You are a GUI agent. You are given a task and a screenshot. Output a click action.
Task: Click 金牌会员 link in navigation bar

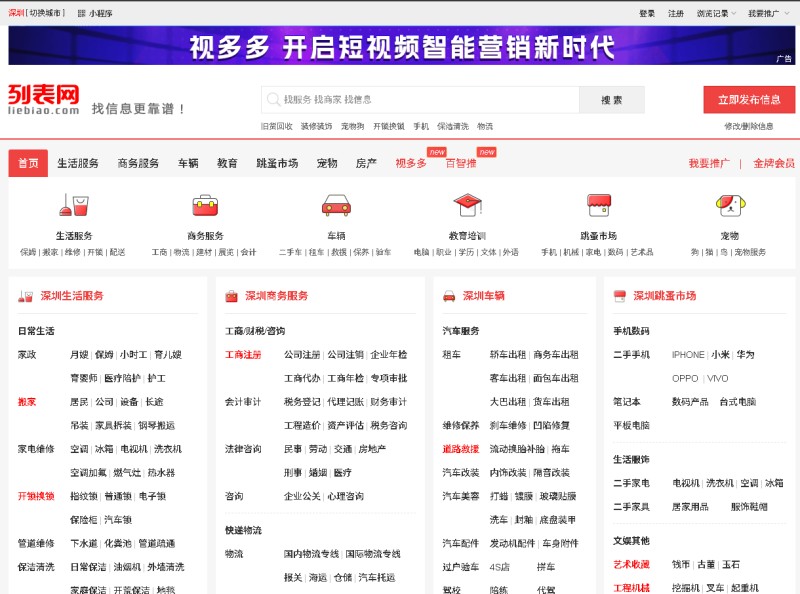pyautogui.click(x=774, y=163)
